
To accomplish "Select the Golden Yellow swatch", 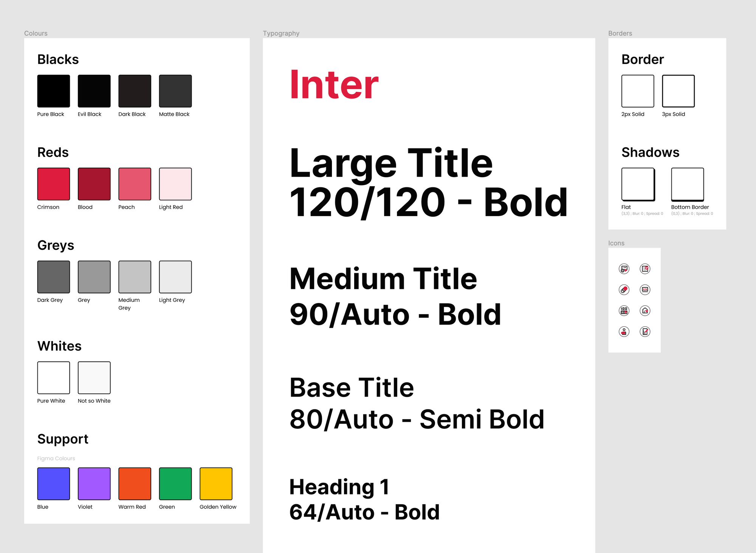I will pyautogui.click(x=216, y=484).
